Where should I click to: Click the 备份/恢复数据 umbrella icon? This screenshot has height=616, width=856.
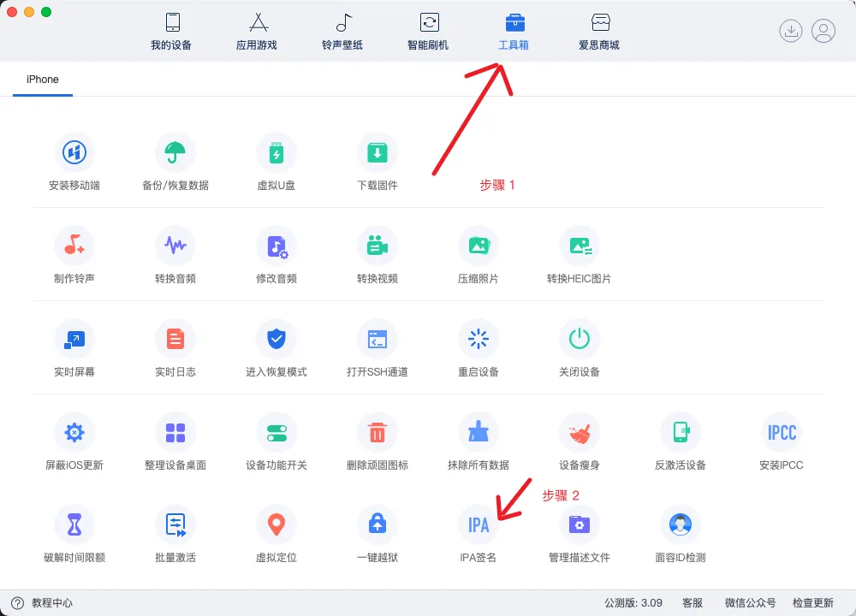click(175, 153)
